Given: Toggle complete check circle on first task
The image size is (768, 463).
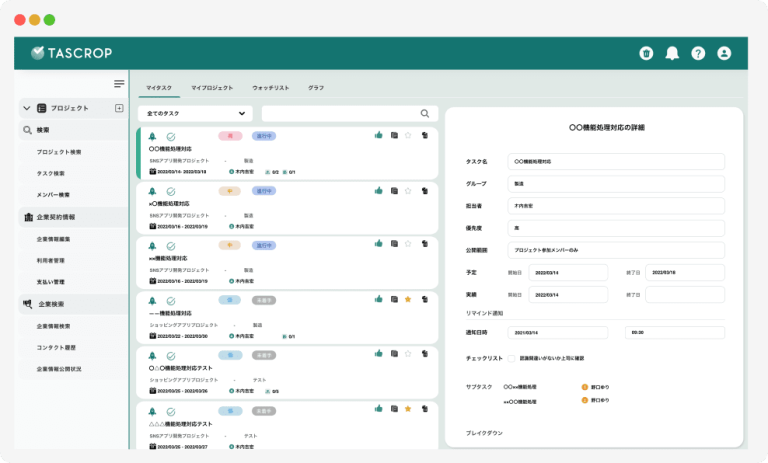Looking at the screenshot, I should [171, 136].
